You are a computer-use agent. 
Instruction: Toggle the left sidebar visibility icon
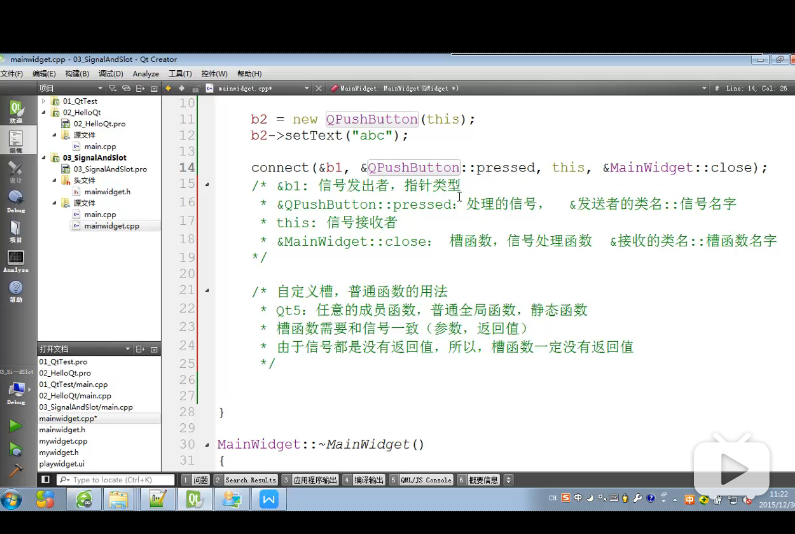point(45,480)
